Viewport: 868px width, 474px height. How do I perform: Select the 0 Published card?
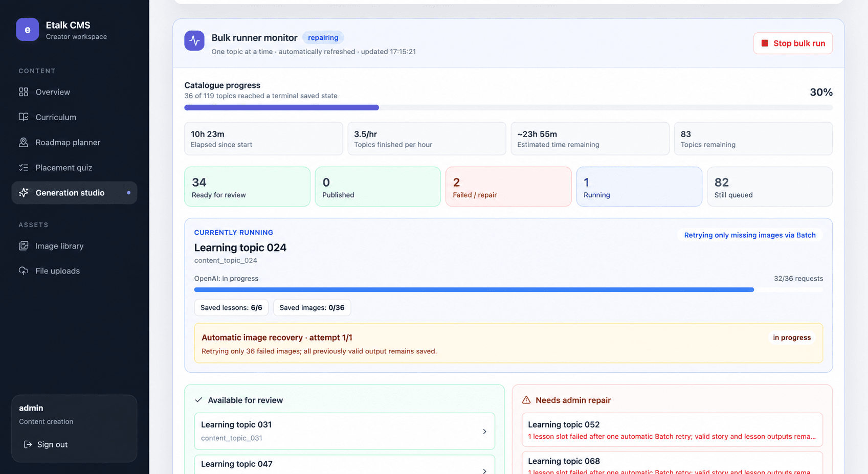pos(377,187)
